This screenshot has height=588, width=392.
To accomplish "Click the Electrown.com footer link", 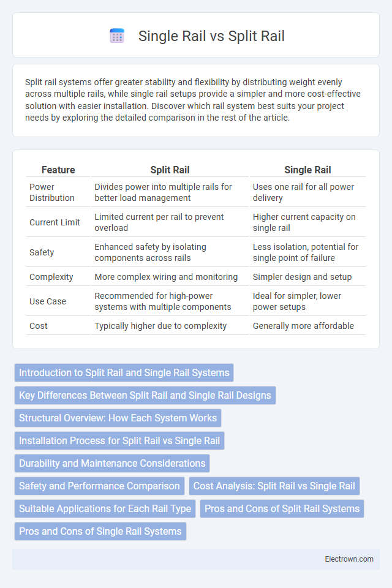I will (349, 559).
